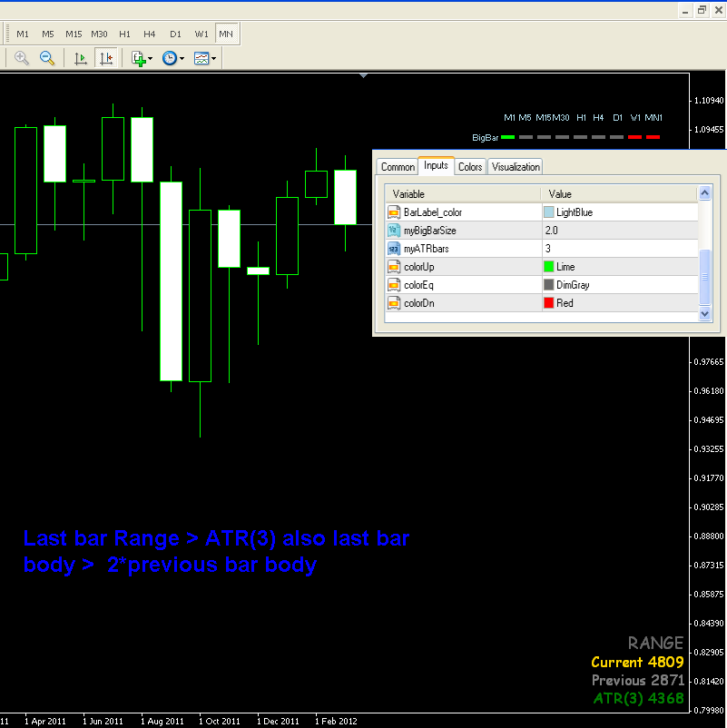Select the colorEq variable name
The height and width of the screenshot is (728, 727).
[418, 285]
